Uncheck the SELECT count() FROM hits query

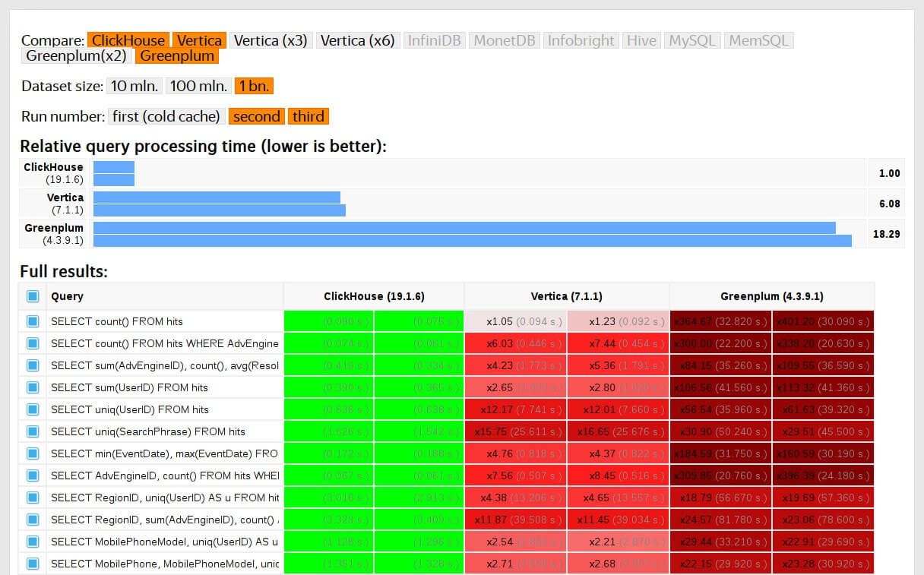[x=31, y=321]
